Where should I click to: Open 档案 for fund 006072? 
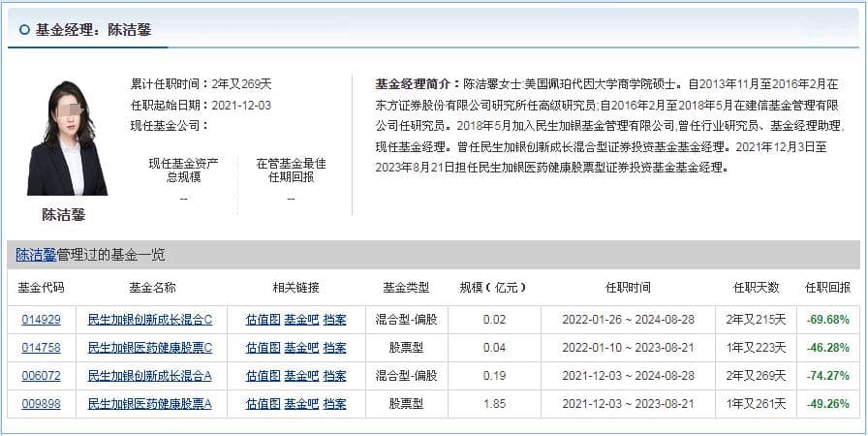tap(335, 376)
